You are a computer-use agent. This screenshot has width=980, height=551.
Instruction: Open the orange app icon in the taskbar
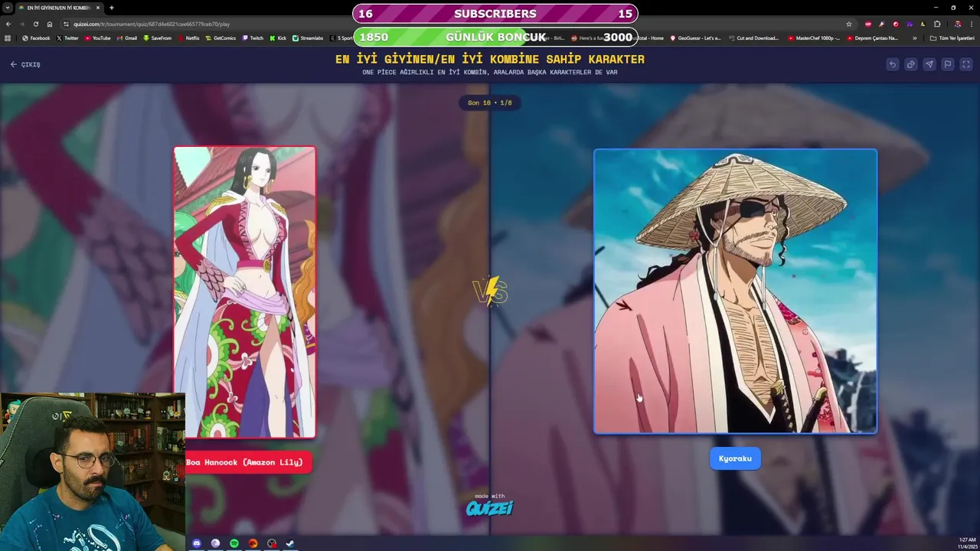coord(253,543)
